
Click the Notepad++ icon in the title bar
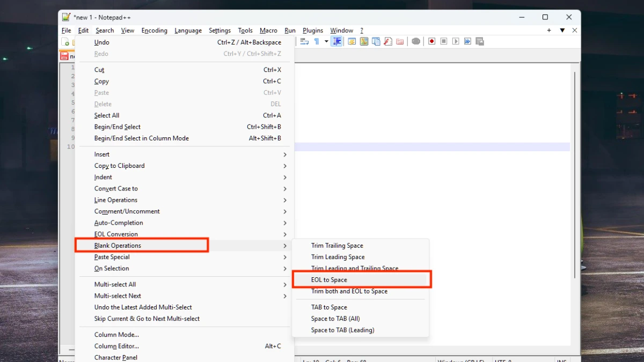[x=66, y=17]
